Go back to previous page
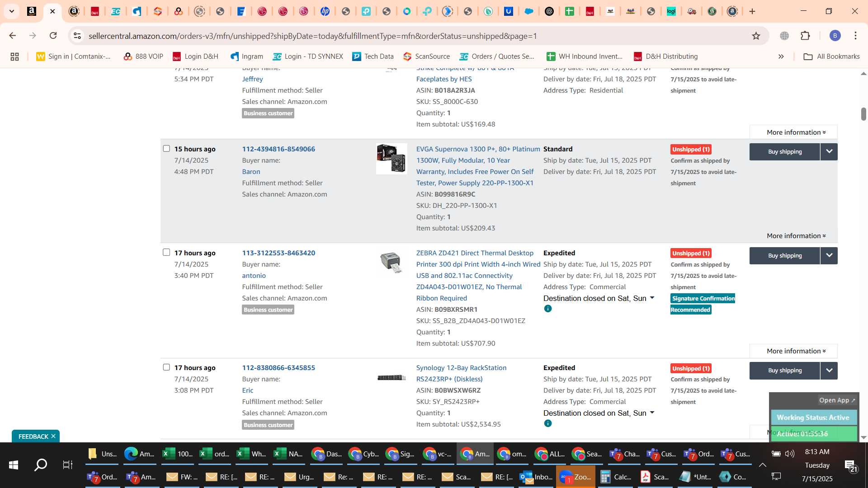The height and width of the screenshot is (488, 868). coord(13,36)
